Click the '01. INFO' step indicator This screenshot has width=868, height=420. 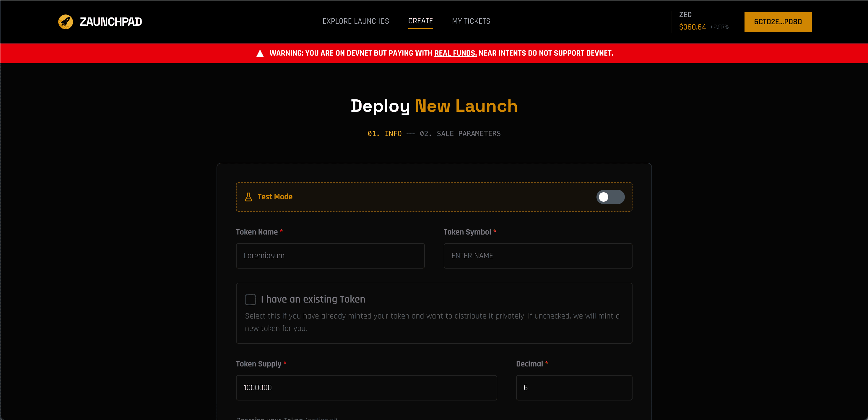[384, 134]
